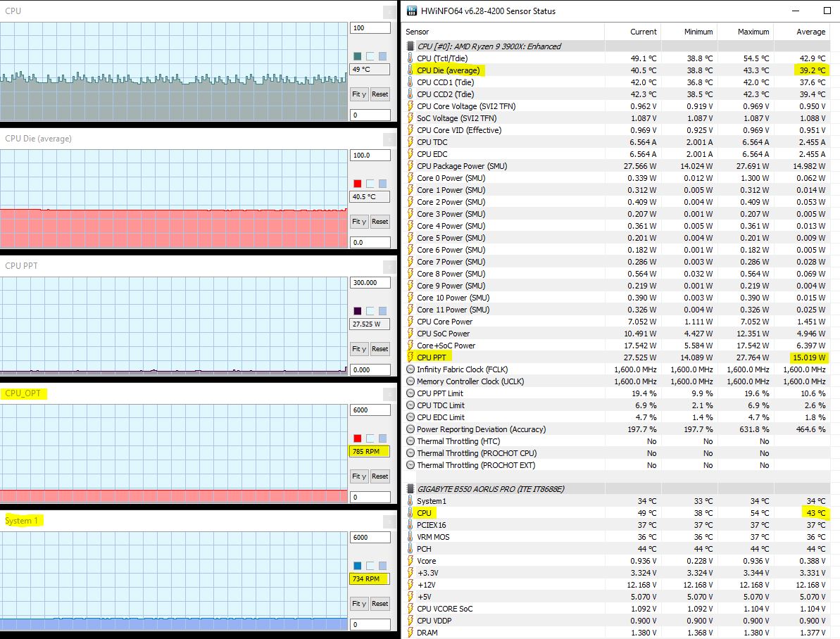Change dark purple swatch of CPU PPT graph
This screenshot has height=639, width=840.
point(357,311)
